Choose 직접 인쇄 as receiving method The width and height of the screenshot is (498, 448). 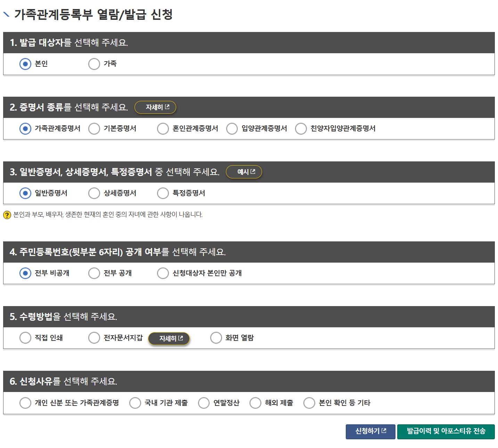pos(25,337)
